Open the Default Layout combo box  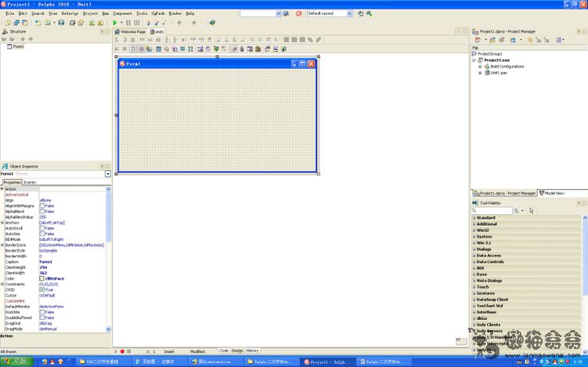point(349,13)
